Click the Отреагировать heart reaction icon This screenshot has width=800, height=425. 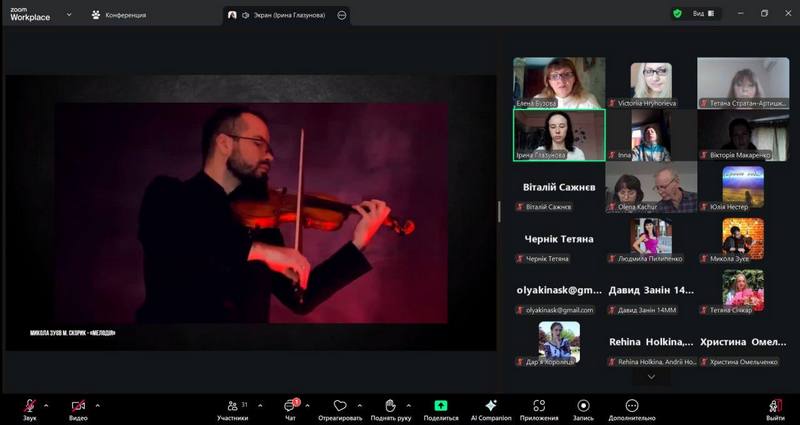(340, 407)
